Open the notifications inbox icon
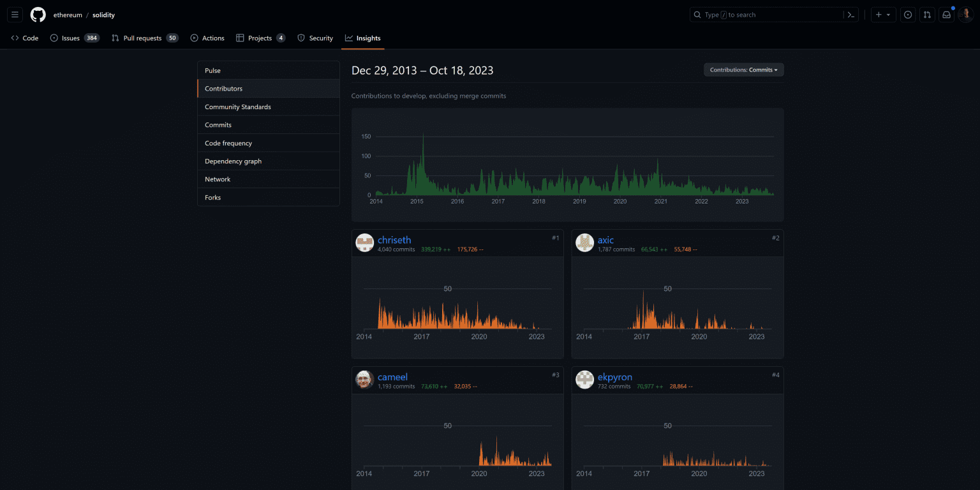This screenshot has height=490, width=980. 946,14
